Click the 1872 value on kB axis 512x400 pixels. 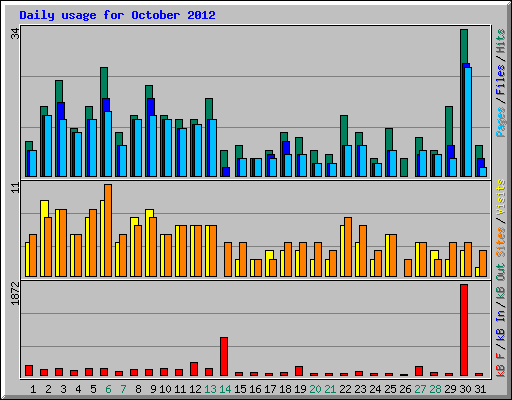pyautogui.click(x=15, y=294)
